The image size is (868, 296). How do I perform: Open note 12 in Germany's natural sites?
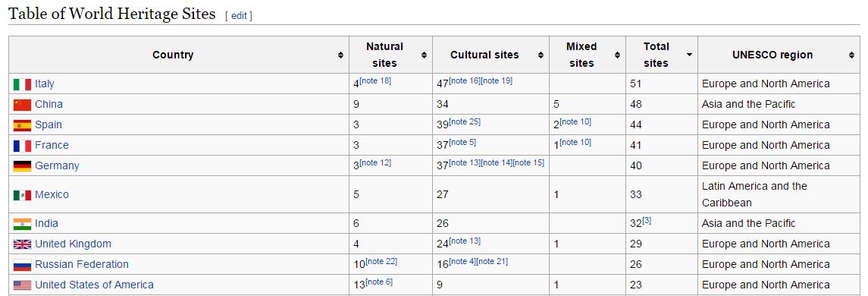click(x=375, y=163)
